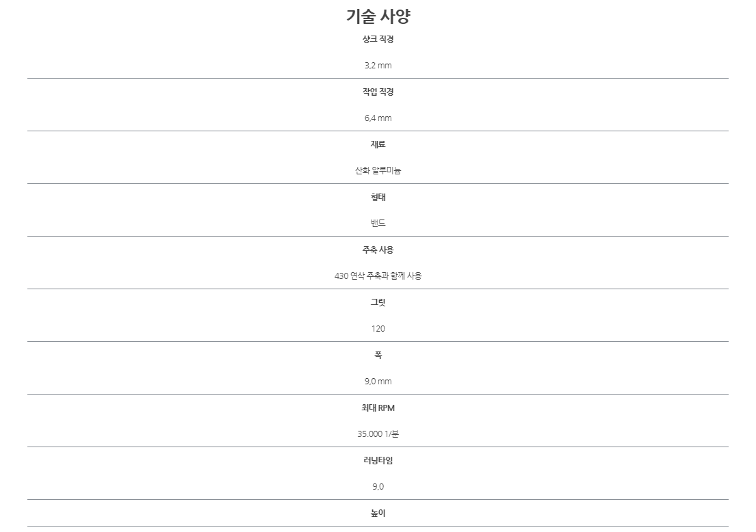This screenshot has height=532, width=756.
Task: Select the 높이 label
Action: 378,514
